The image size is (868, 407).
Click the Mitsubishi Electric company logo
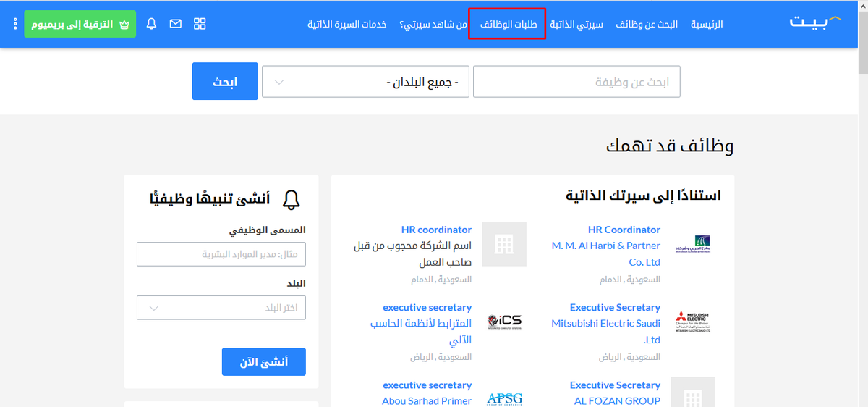[692, 322]
